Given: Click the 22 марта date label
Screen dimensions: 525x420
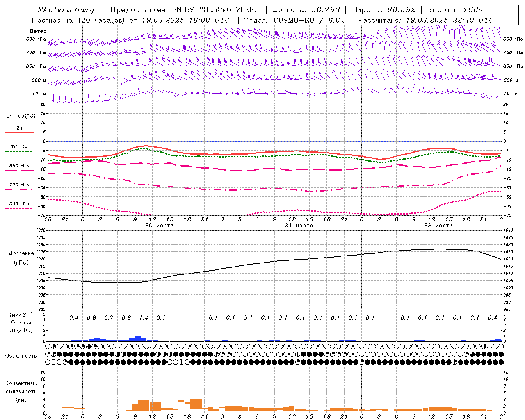Looking at the screenshot, I should [438, 226].
